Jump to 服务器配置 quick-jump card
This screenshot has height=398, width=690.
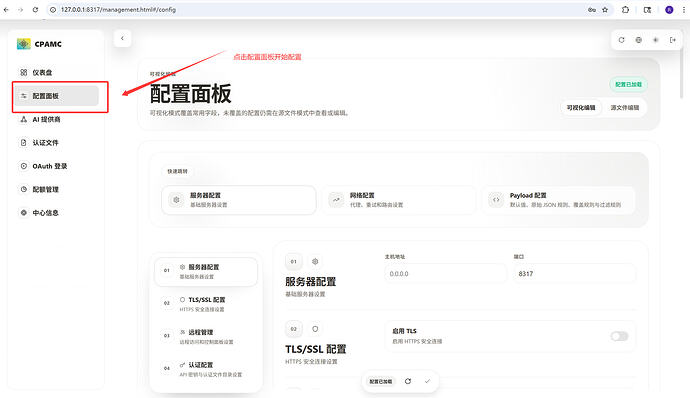pyautogui.click(x=239, y=200)
